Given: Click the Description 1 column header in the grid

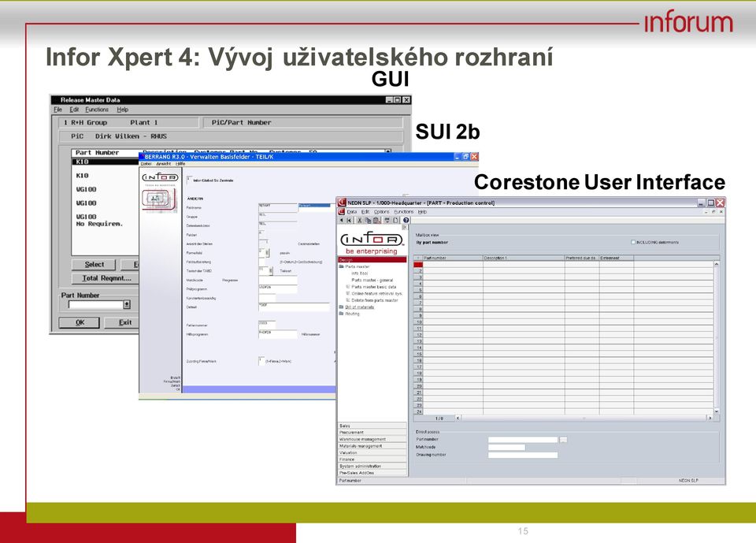Looking at the screenshot, I should (x=524, y=258).
